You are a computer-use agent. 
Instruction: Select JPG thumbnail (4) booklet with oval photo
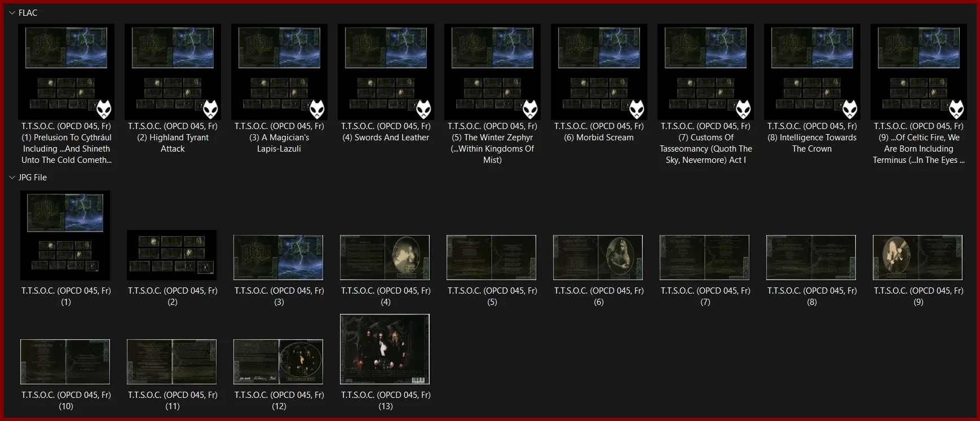coord(385,258)
